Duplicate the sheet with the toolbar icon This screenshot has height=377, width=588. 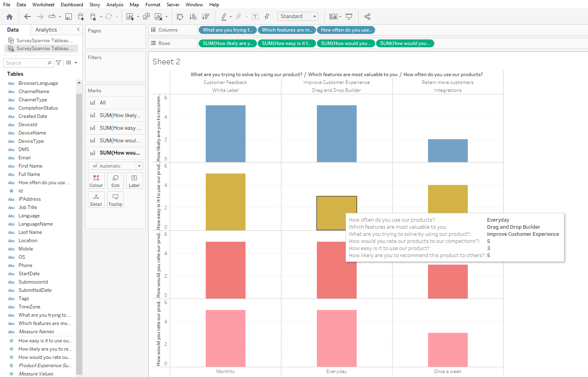pyautogui.click(x=146, y=17)
